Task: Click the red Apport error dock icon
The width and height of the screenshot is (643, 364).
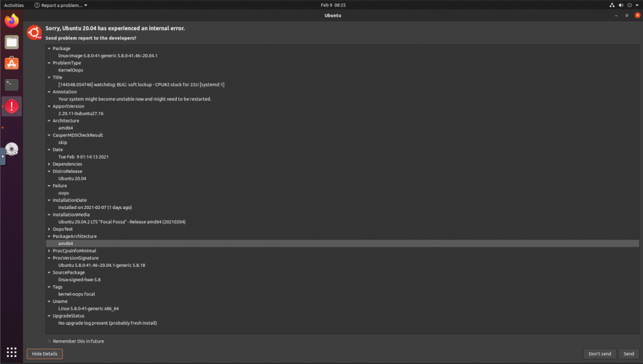Action: [12, 106]
